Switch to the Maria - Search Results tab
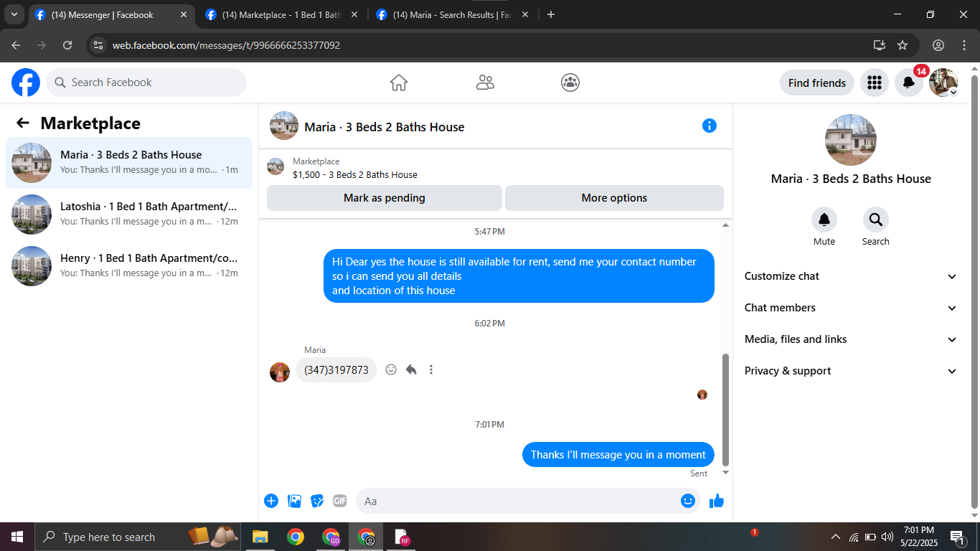980x551 pixels. tap(453, 14)
